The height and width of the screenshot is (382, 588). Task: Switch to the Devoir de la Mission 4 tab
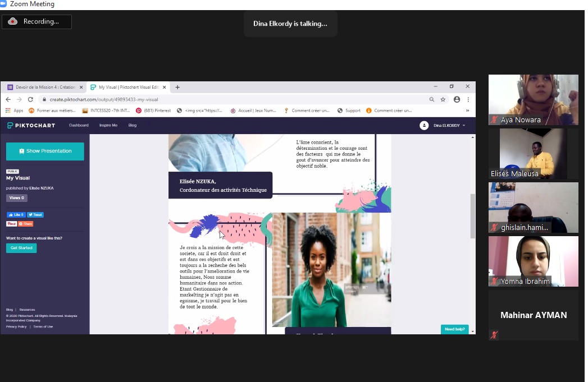(x=41, y=87)
